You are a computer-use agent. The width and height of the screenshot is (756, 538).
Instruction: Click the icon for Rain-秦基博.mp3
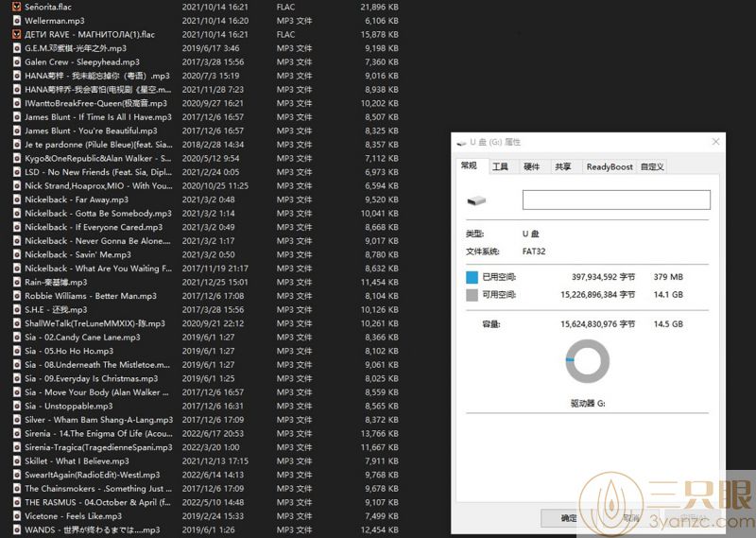pos(17,282)
